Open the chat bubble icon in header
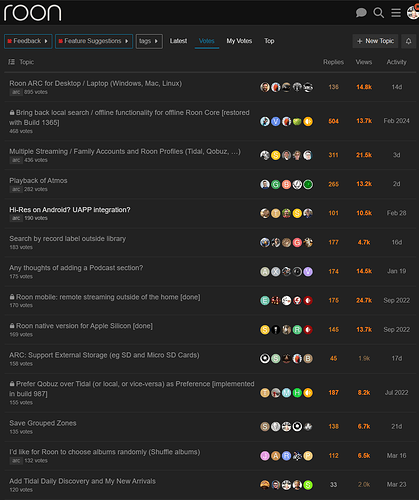419x500 pixels. 361,13
